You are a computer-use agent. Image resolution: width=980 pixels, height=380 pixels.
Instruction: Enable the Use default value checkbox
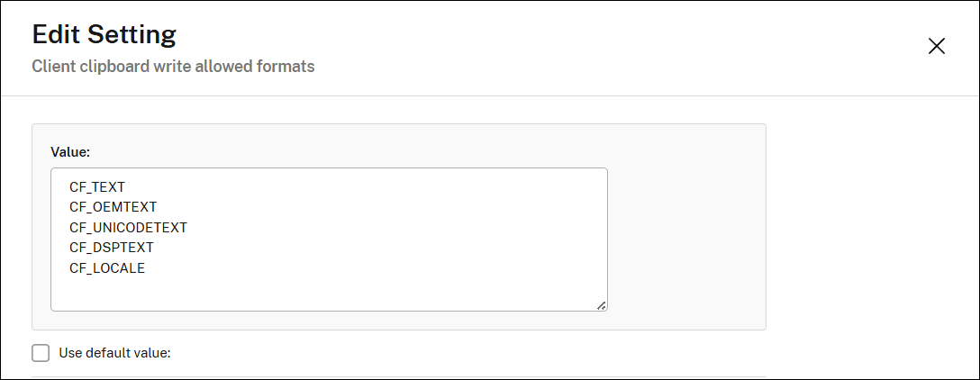click(x=41, y=353)
